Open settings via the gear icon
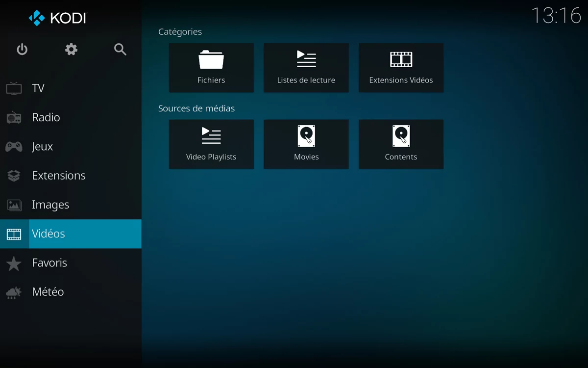This screenshot has width=588, height=368. coord(72,49)
